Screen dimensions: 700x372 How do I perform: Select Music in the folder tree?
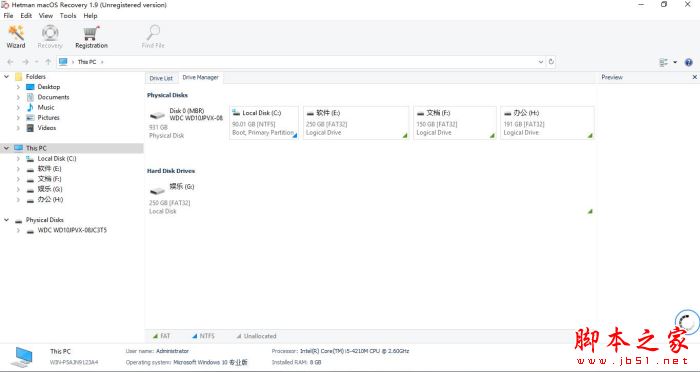click(46, 108)
